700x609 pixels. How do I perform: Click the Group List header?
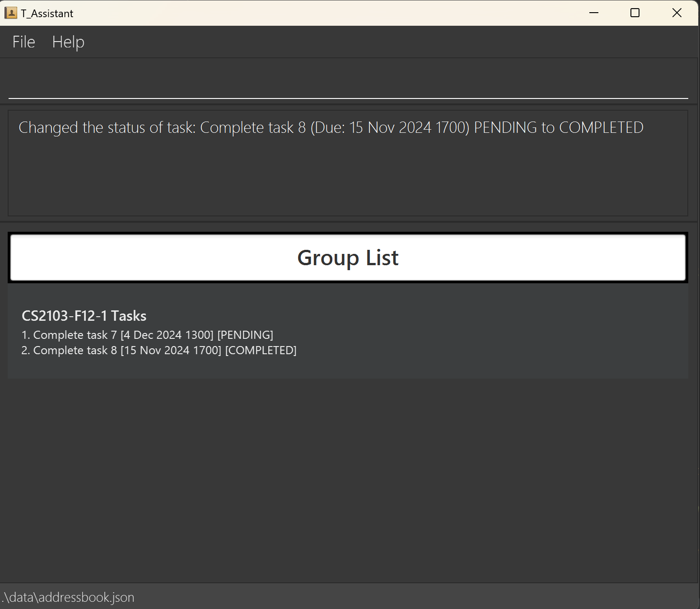click(x=348, y=258)
